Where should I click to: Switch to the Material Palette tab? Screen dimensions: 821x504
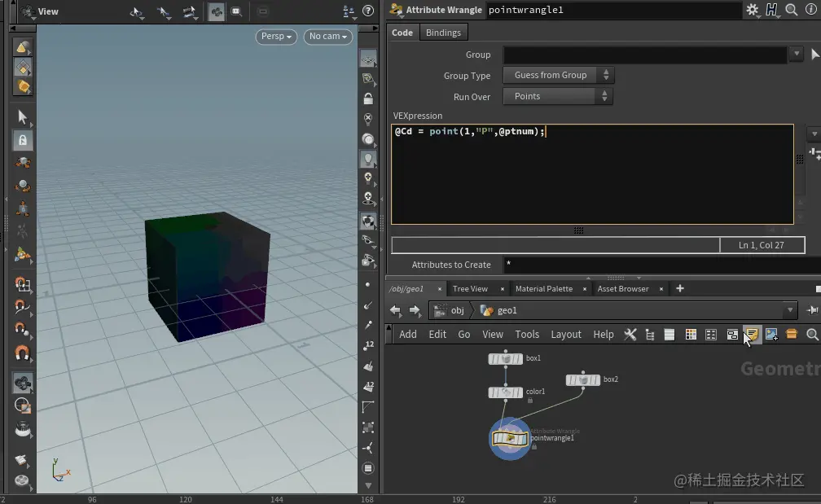pyautogui.click(x=543, y=289)
